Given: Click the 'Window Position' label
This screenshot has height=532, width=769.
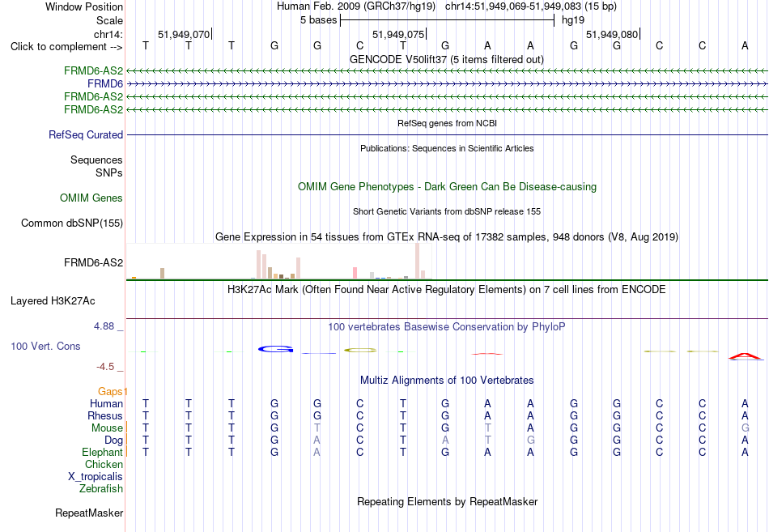Looking at the screenshot, I should (x=84, y=6).
